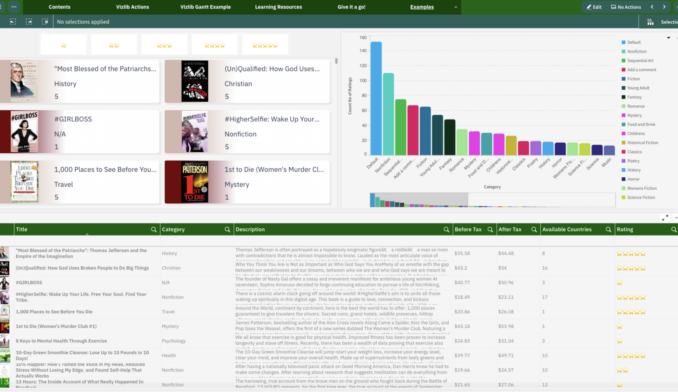This screenshot has height=392, width=678.
Task: Click the Default bar in chart
Action: coord(376,98)
